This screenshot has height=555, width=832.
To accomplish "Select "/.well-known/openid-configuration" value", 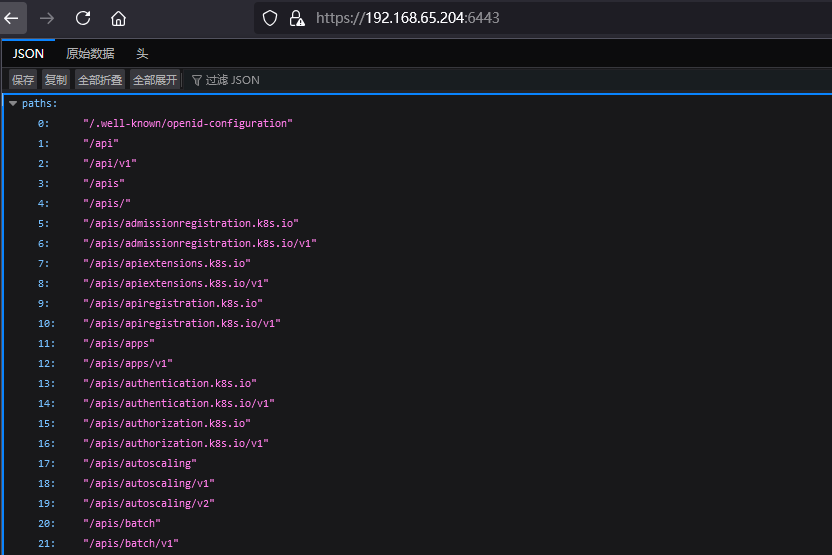I will [x=188, y=124].
